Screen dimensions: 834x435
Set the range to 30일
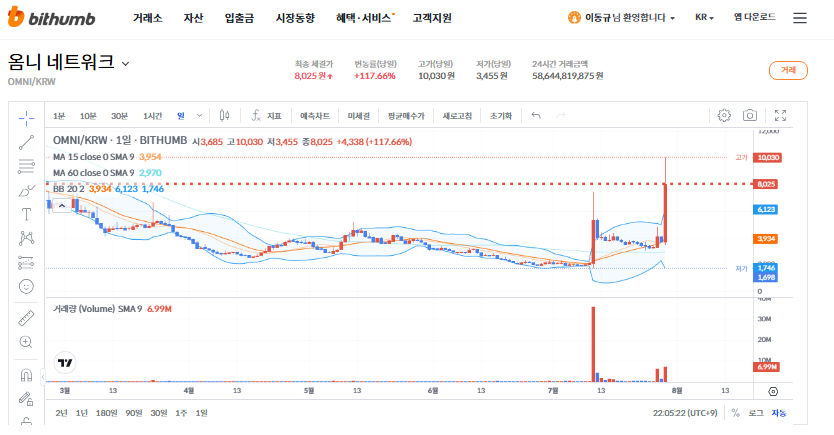159,413
